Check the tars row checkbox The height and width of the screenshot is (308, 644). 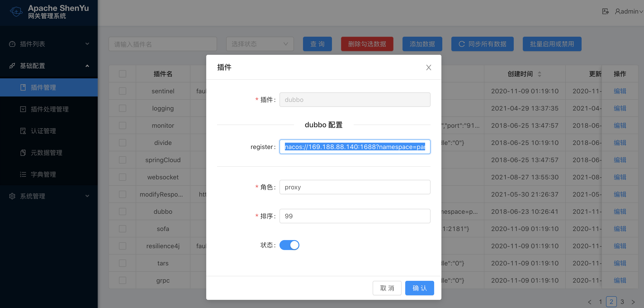[x=123, y=263]
